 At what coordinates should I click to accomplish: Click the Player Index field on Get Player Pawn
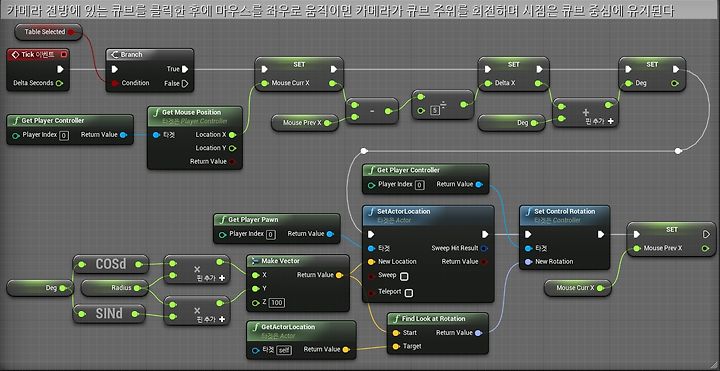270,235
